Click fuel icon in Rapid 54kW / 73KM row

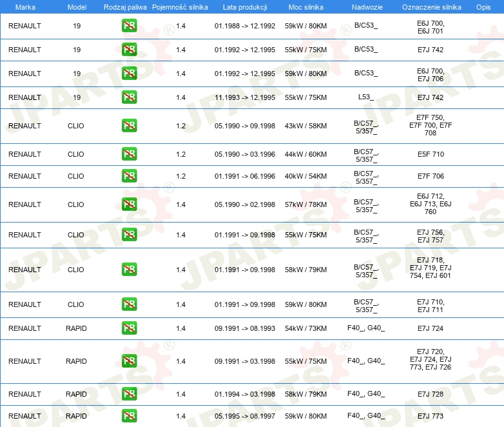[129, 328]
